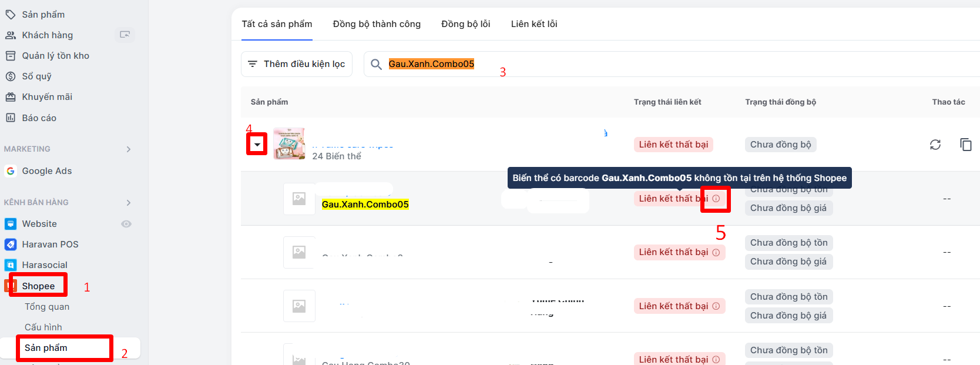Viewport: 980px width, 365px height.
Task: Open Shopee channel in sidebar
Action: [x=38, y=286]
